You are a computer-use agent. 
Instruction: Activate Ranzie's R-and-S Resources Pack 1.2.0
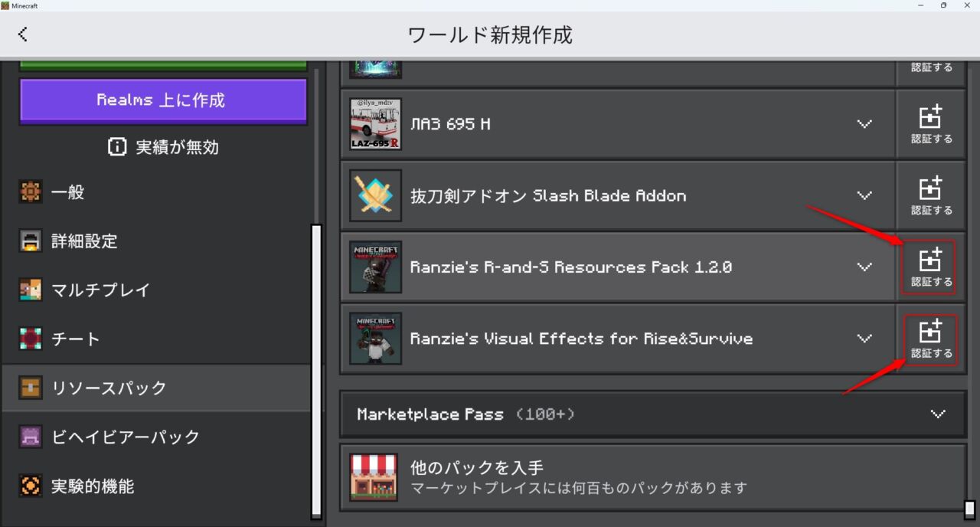[931, 267]
